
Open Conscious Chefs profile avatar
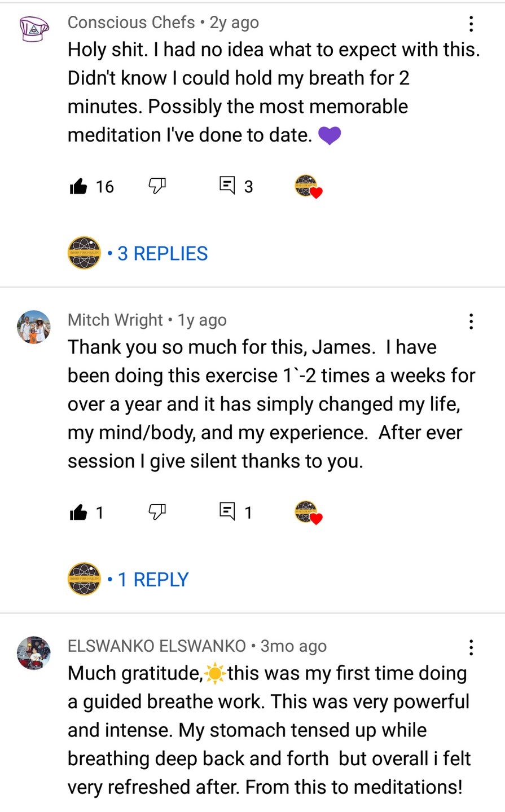coord(34,28)
